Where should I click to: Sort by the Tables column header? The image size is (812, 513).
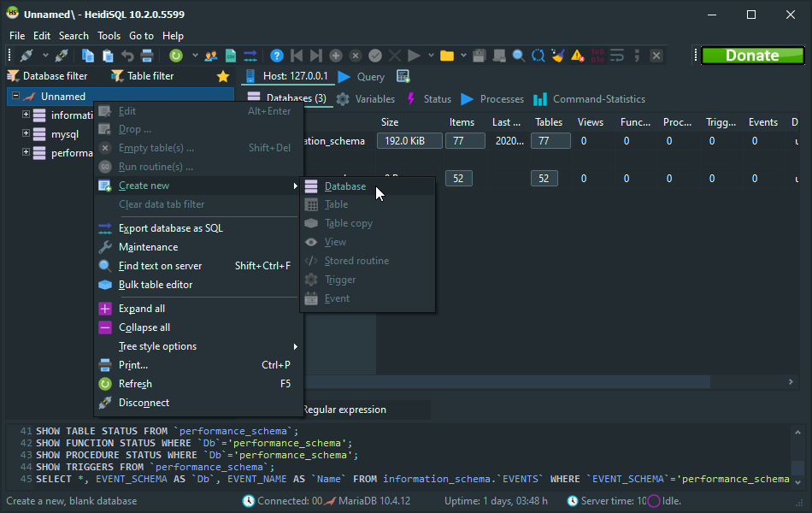click(549, 122)
